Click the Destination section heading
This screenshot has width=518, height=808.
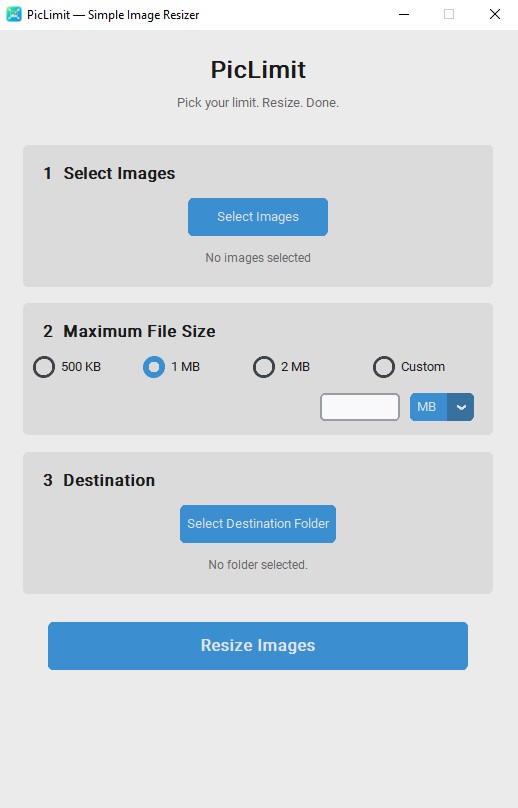pos(109,480)
